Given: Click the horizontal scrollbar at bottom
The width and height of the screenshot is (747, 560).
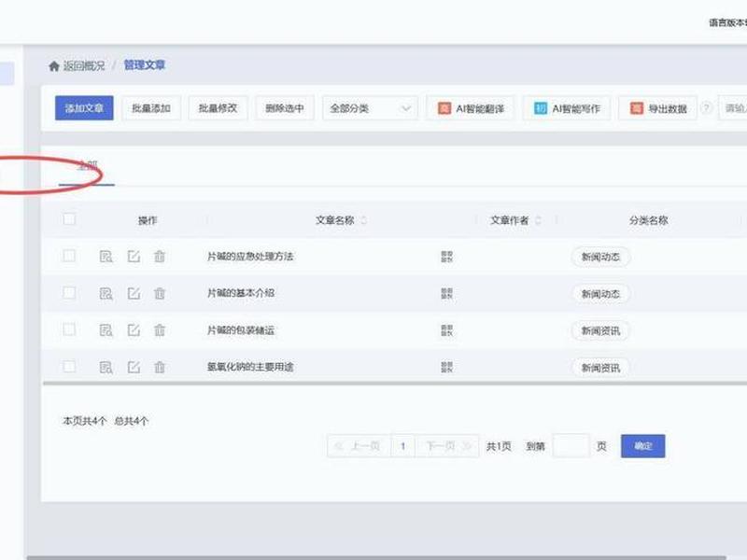Looking at the screenshot, I should 376,557.
